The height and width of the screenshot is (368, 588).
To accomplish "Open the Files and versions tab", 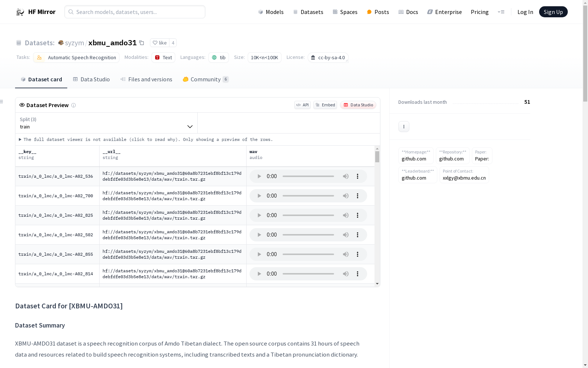I will 146,79.
